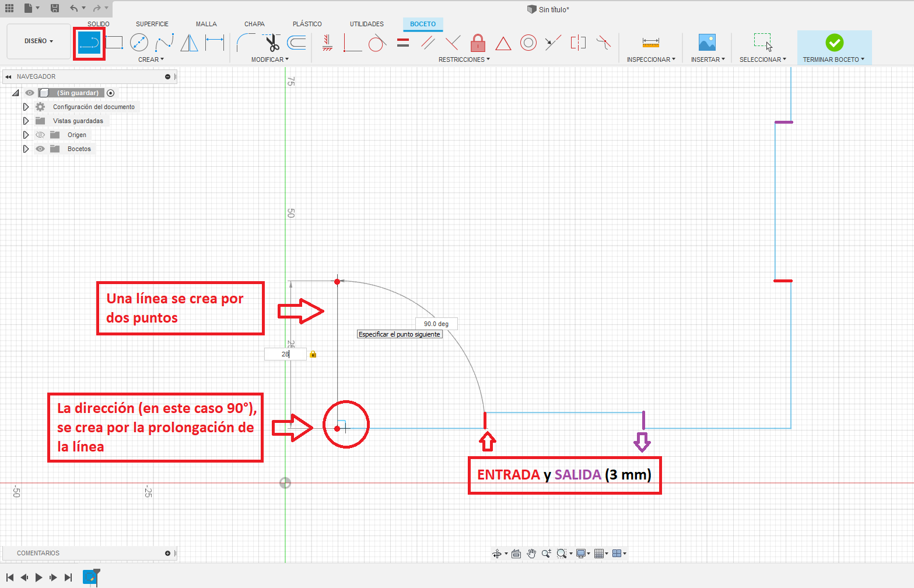The image size is (914, 588).
Task: Expand the Origen tree node
Action: [x=26, y=135]
